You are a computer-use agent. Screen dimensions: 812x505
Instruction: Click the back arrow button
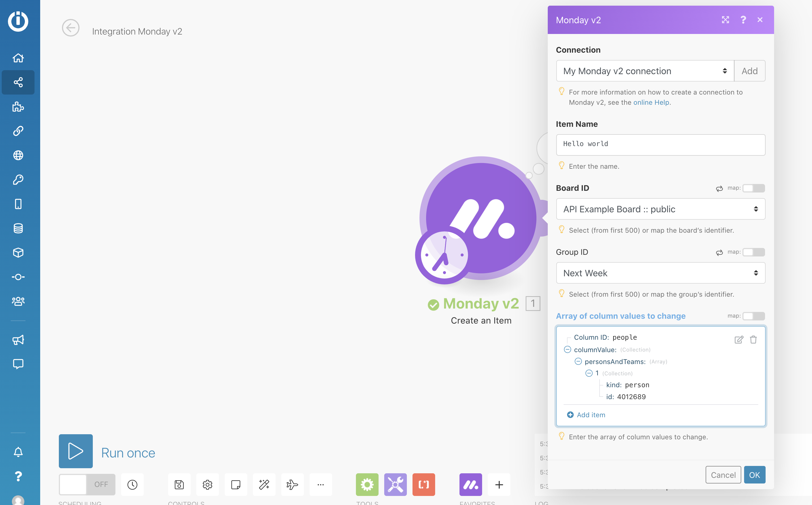coord(71,28)
